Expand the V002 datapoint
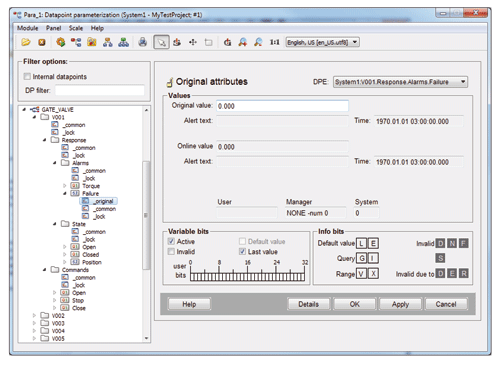 (34, 315)
